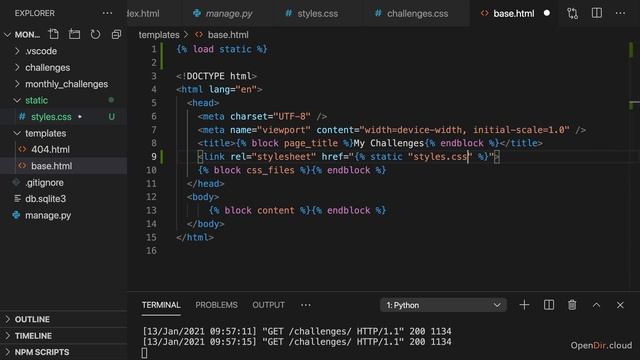
Task: Open the .gitignore file
Action: point(44,182)
